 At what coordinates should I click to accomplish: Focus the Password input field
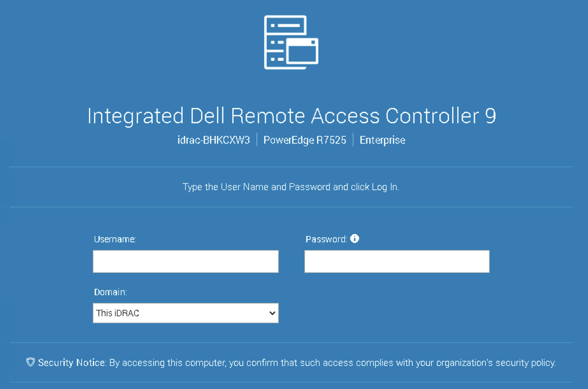click(397, 261)
